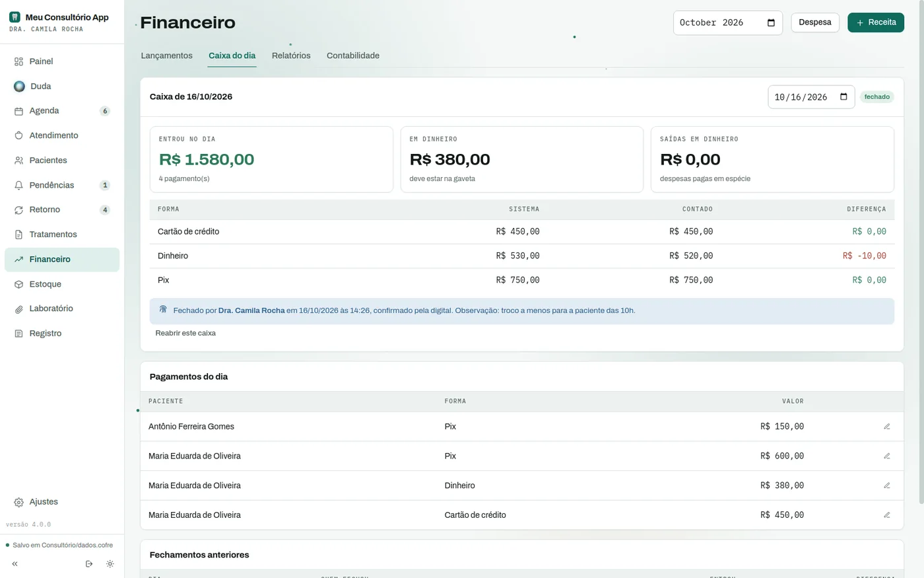Add a new Receita

pyautogui.click(x=876, y=22)
